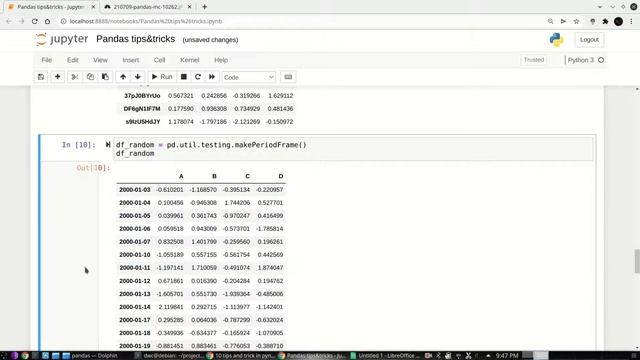This screenshot has height=360, width=640.
Task: Open the Help menu
Action: [x=221, y=60]
